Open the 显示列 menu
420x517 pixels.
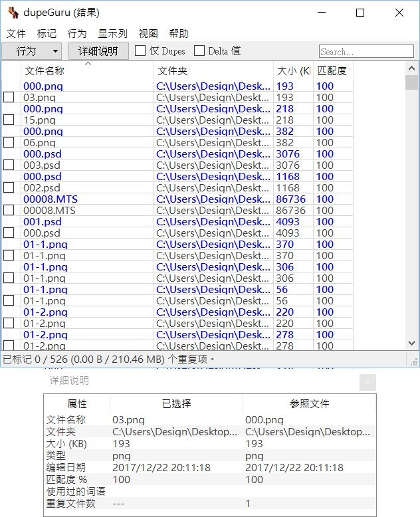click(x=112, y=34)
